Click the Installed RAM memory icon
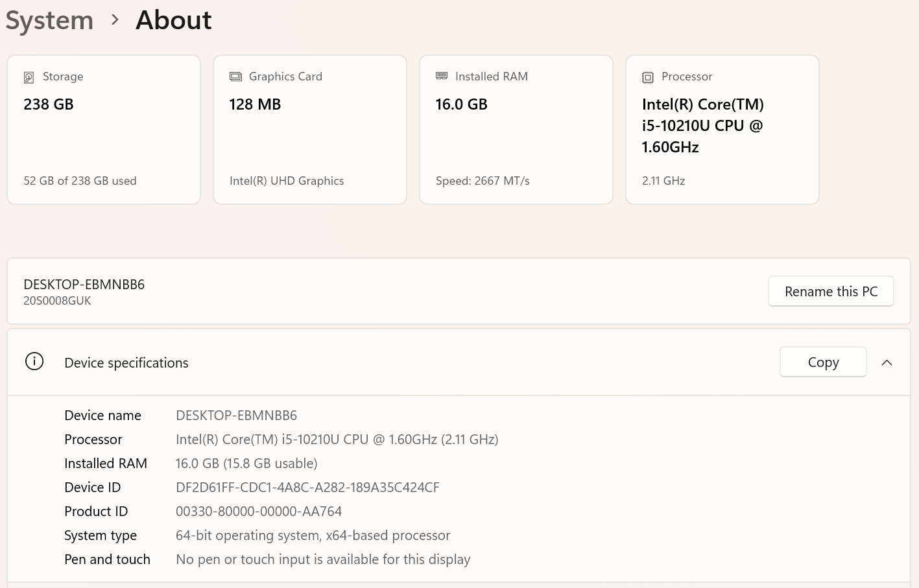Image resolution: width=919 pixels, height=588 pixels. pyautogui.click(x=442, y=76)
